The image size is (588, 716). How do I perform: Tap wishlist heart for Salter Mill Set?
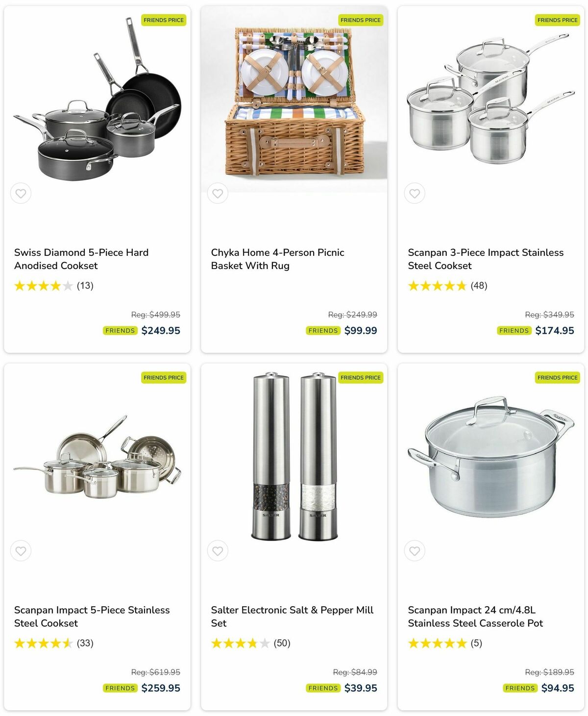coord(218,551)
